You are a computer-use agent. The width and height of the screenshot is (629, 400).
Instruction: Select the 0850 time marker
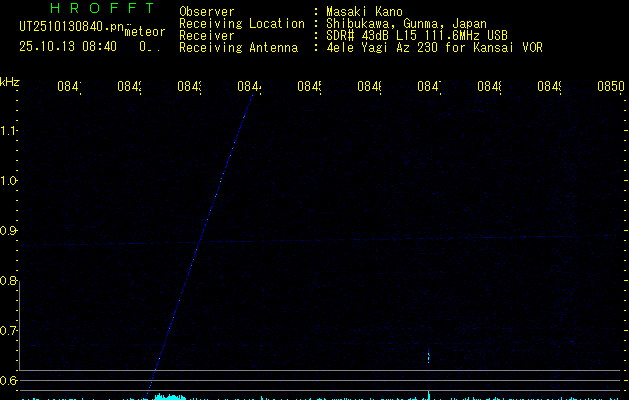[610, 88]
